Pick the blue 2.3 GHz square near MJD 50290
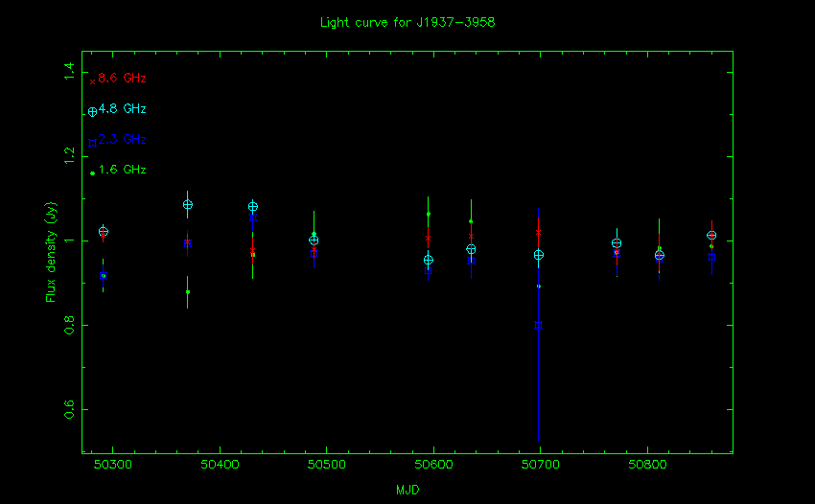Image resolution: width=815 pixels, height=504 pixels. coord(104,276)
